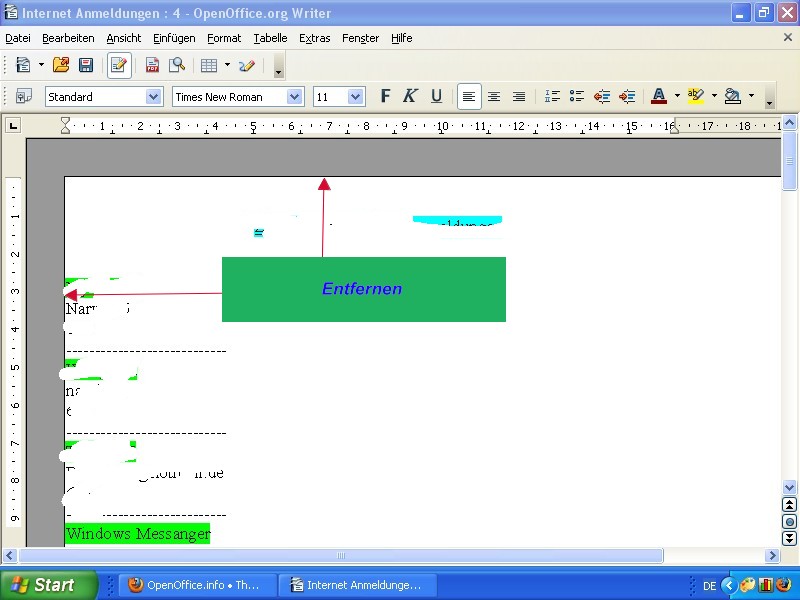Open file using the folder icon
The height and width of the screenshot is (600, 800).
[61, 65]
